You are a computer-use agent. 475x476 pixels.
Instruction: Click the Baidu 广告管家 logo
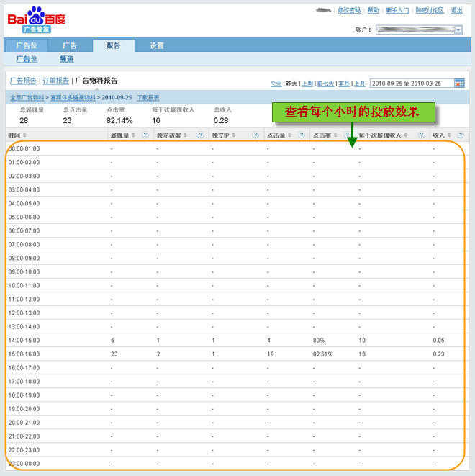click(x=37, y=19)
